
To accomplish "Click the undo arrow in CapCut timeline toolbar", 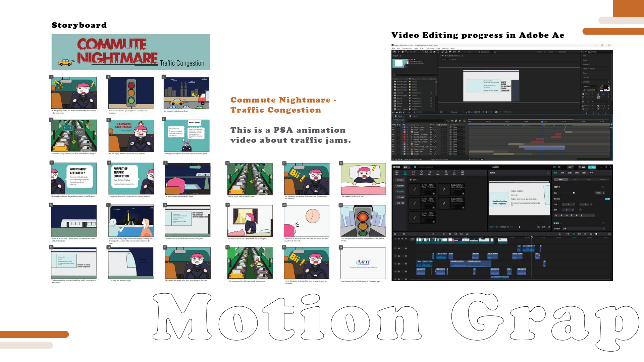I will pos(404,234).
